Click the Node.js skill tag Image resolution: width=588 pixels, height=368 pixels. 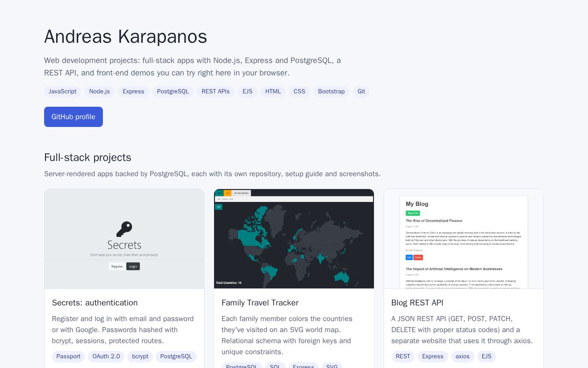click(99, 92)
